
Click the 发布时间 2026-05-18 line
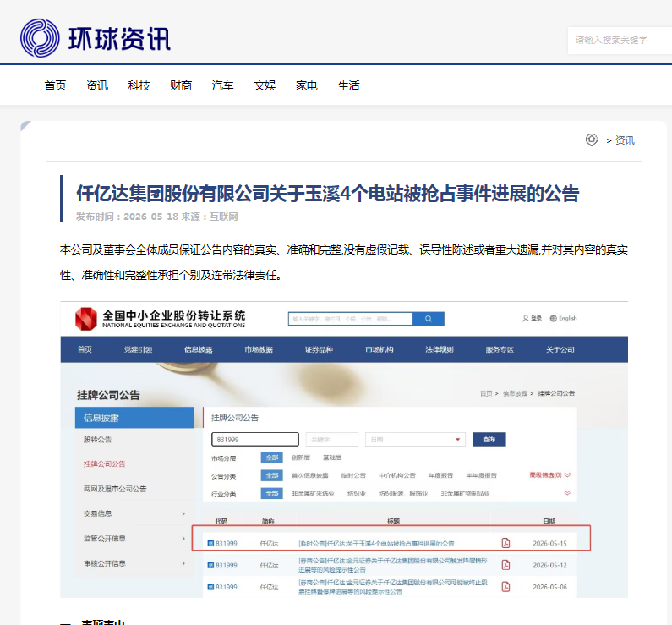157,217
